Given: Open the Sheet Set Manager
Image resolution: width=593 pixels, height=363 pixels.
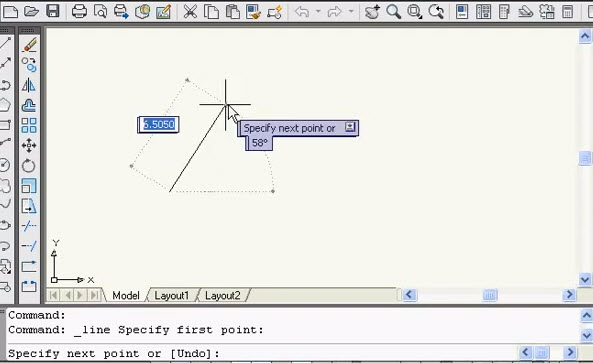Looking at the screenshot, I should pos(525,11).
